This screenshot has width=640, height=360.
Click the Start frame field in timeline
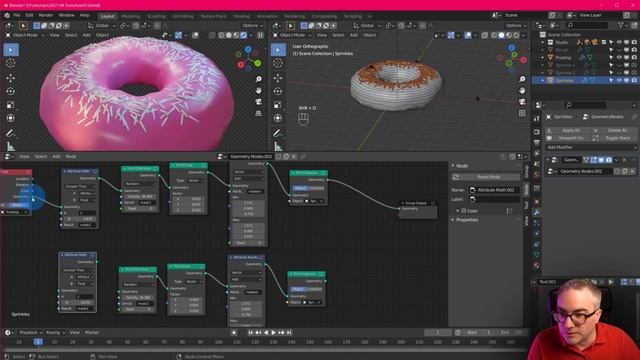(x=480, y=333)
